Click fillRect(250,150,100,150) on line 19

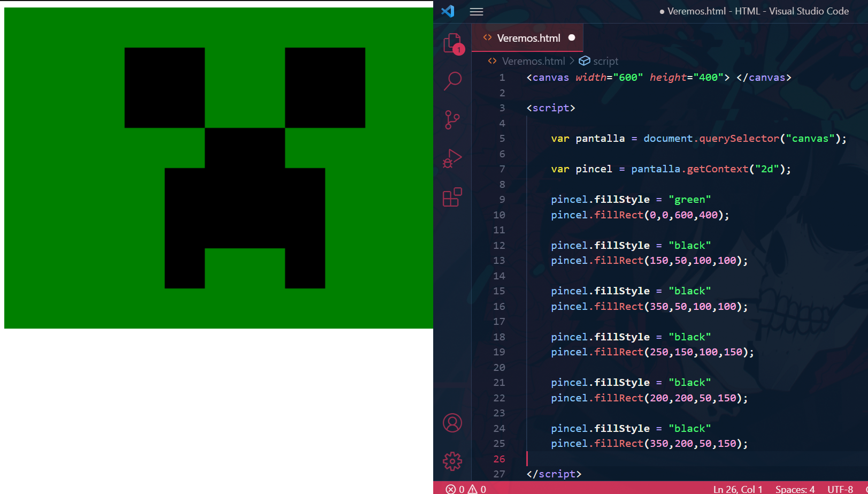671,352
